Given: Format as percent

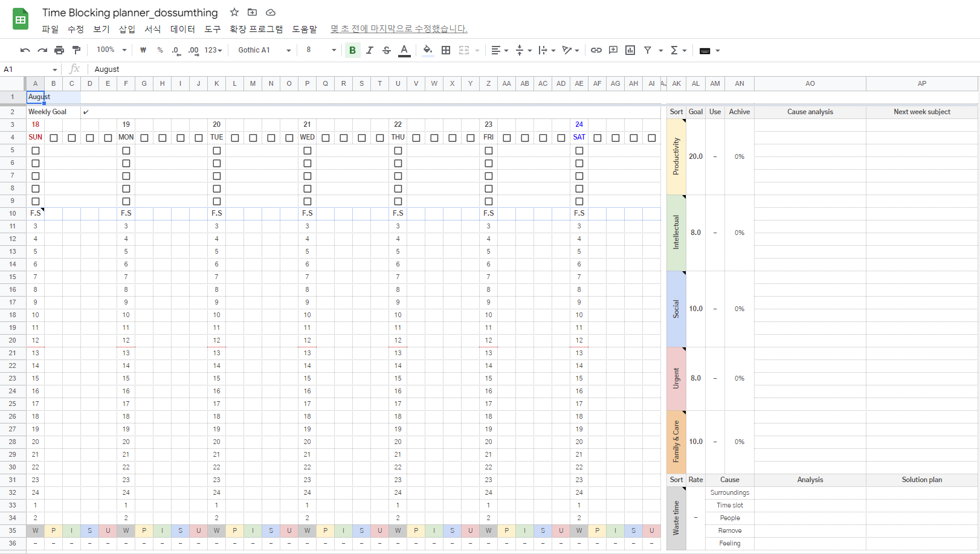Looking at the screenshot, I should (160, 50).
